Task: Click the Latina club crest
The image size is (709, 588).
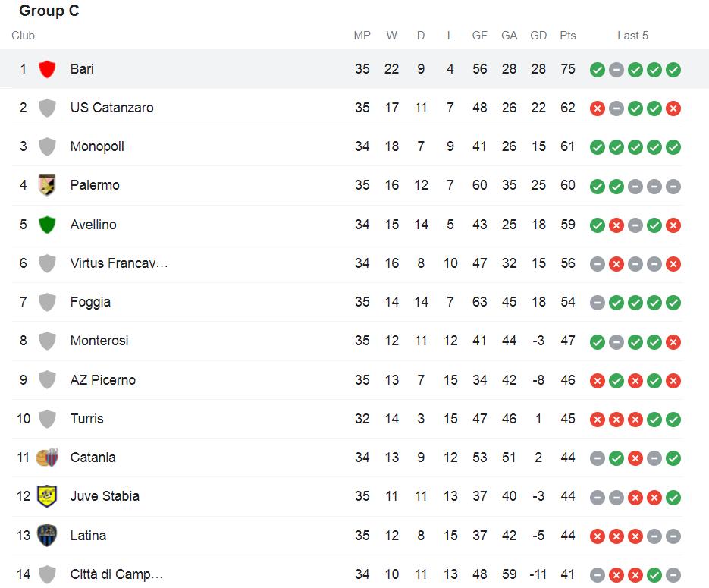Action: point(47,536)
